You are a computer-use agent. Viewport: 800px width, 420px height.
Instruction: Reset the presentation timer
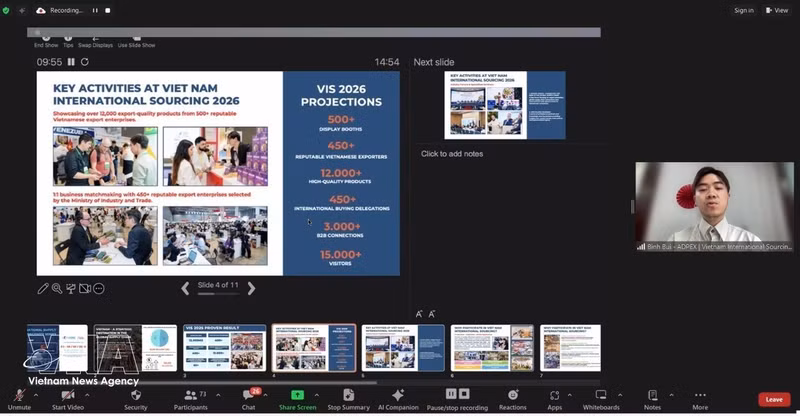(85, 62)
